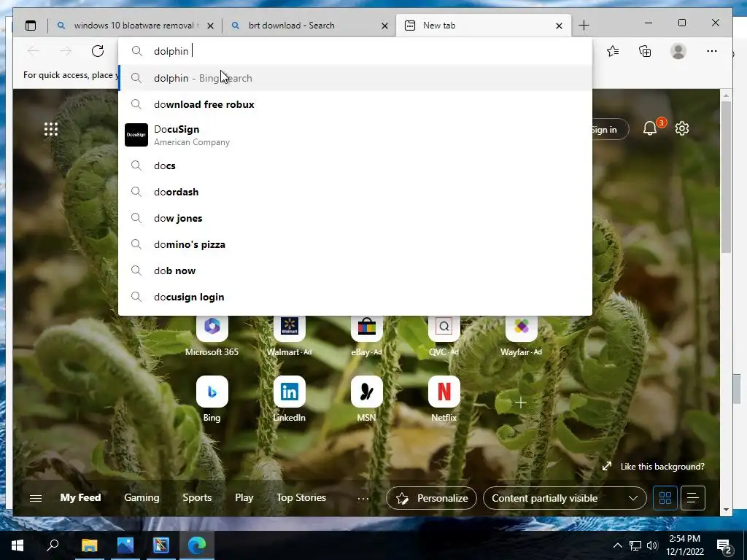The width and height of the screenshot is (747, 560).
Task: Choose the DocuSign American Company suggestion
Action: coord(355,135)
